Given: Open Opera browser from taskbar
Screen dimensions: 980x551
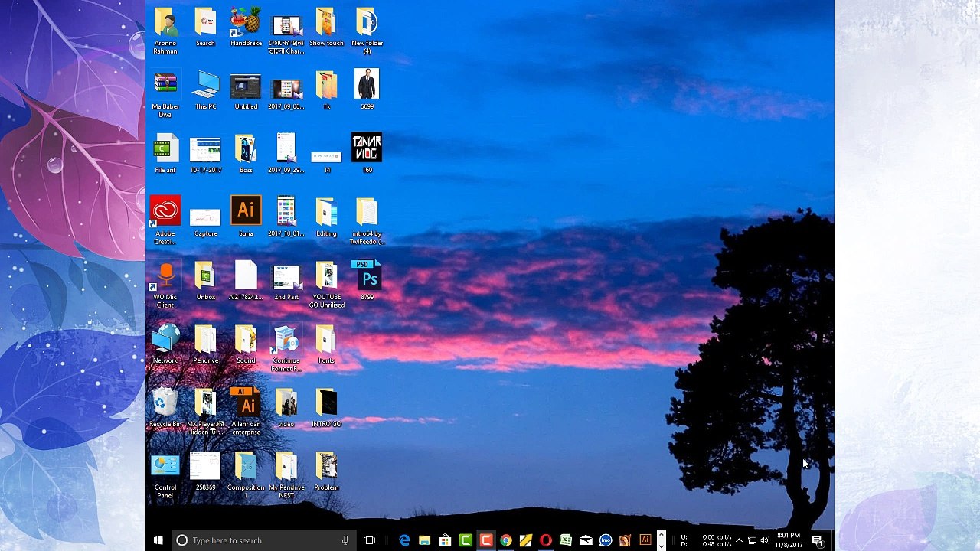Looking at the screenshot, I should pyautogui.click(x=545, y=540).
